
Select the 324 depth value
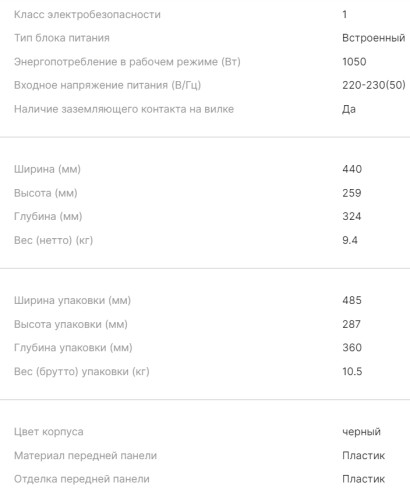(352, 216)
